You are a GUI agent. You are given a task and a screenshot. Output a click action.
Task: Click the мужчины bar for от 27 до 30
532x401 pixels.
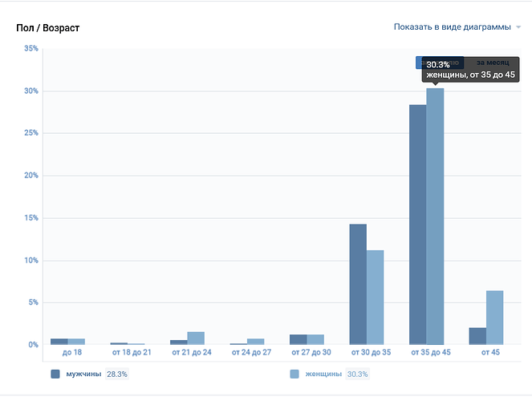coord(298,339)
